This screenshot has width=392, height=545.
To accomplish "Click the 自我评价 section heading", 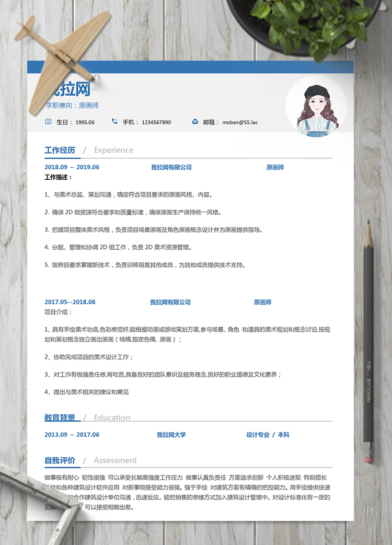I will coord(60,460).
